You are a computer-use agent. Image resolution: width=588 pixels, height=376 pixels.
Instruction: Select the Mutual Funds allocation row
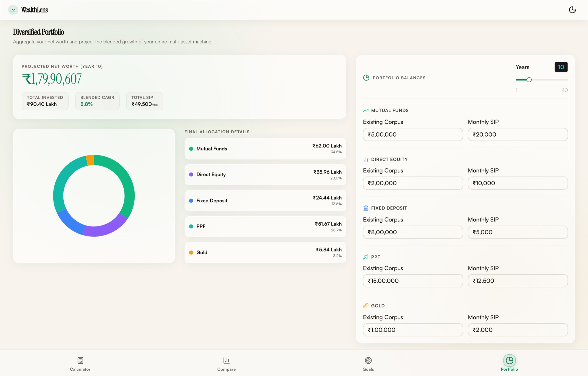[x=265, y=149]
